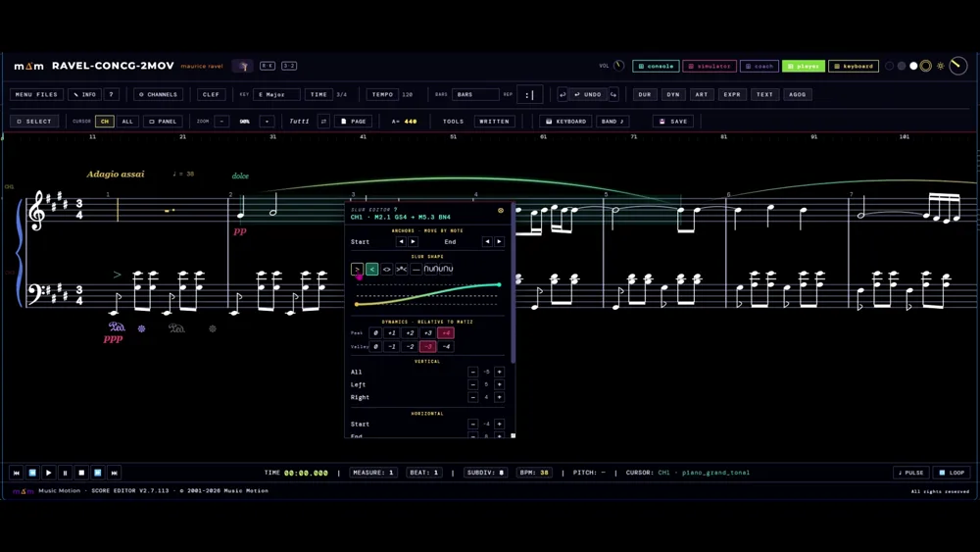Set dynamics Peak to +1
This screenshot has height=552, width=980.
point(392,332)
